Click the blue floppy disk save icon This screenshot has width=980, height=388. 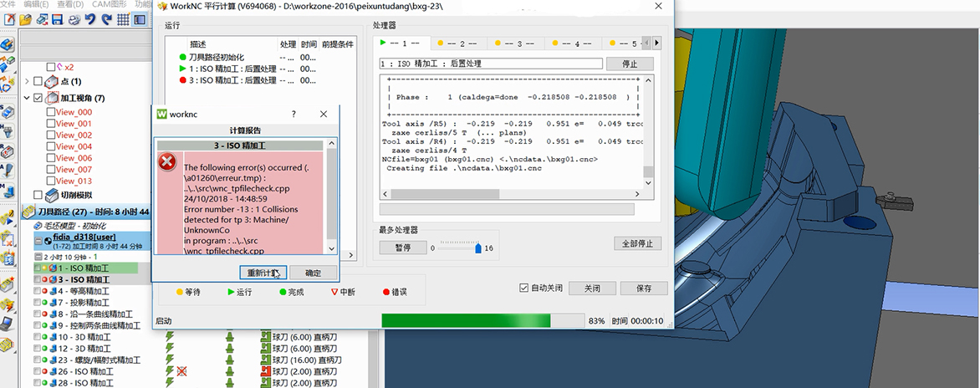pyautogui.click(x=58, y=19)
